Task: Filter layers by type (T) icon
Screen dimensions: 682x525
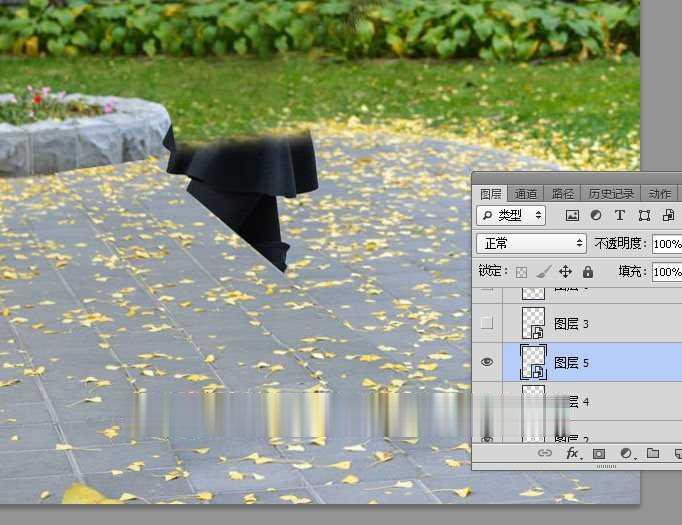Action: coord(620,215)
